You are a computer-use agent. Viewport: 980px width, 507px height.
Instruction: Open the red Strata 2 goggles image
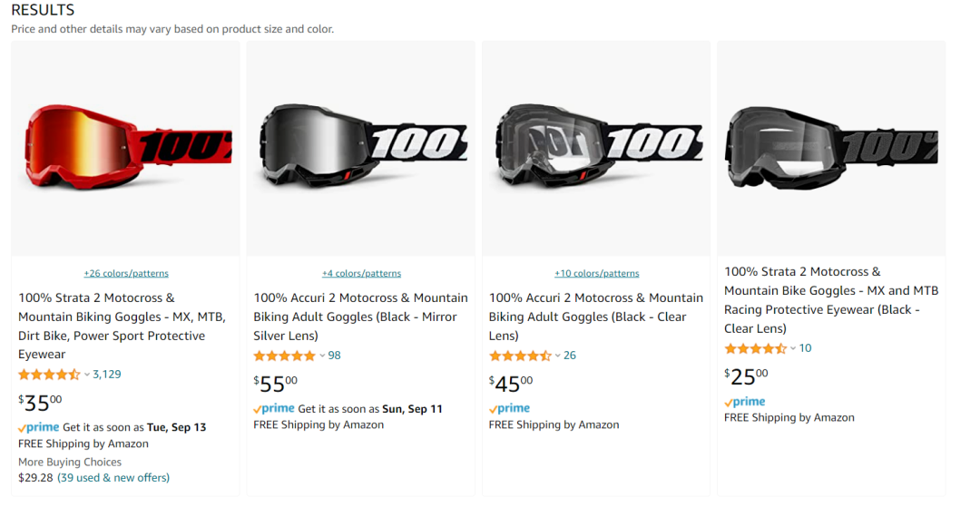pos(125,148)
